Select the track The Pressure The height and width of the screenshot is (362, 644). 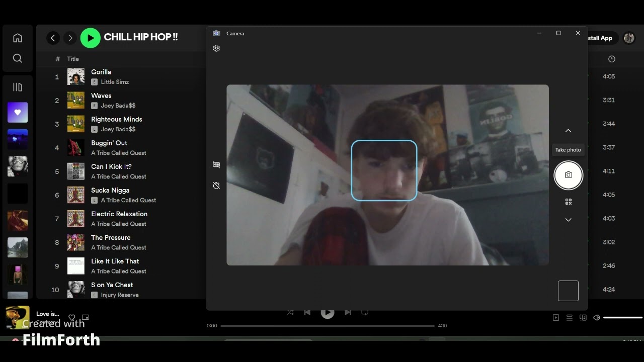111,237
